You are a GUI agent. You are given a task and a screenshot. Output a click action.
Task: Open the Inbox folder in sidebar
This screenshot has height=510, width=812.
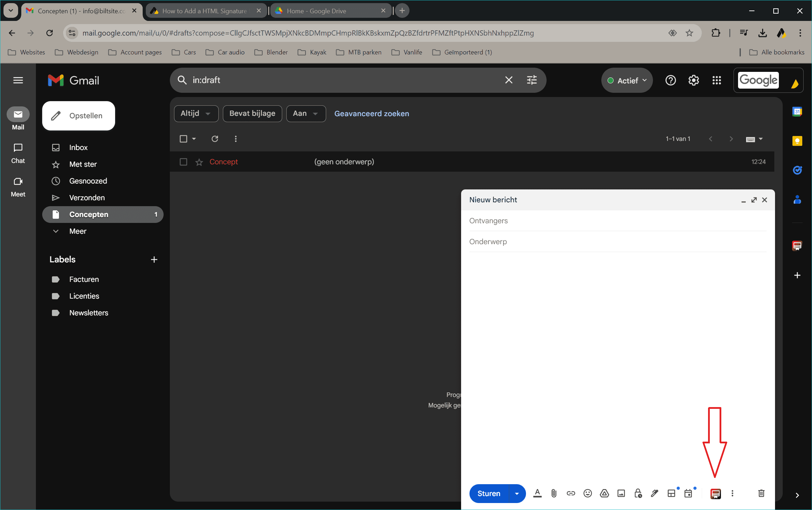pyautogui.click(x=79, y=148)
